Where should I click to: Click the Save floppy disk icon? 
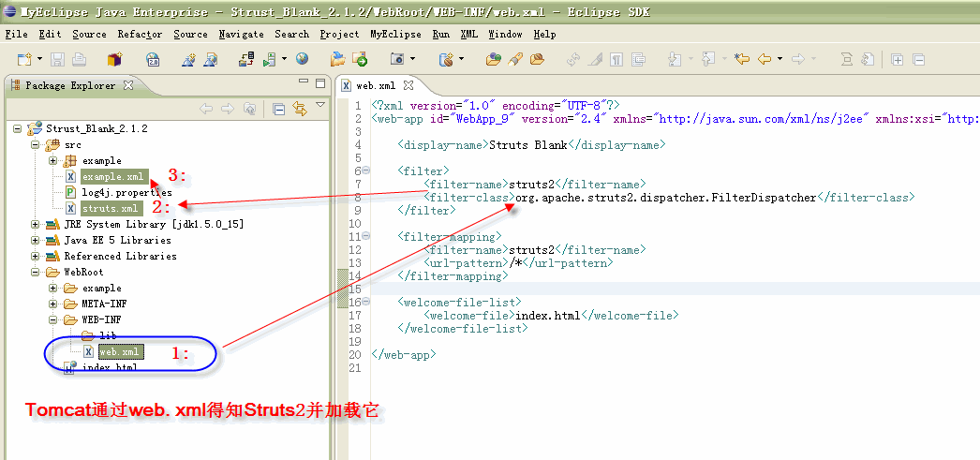pos(57,59)
